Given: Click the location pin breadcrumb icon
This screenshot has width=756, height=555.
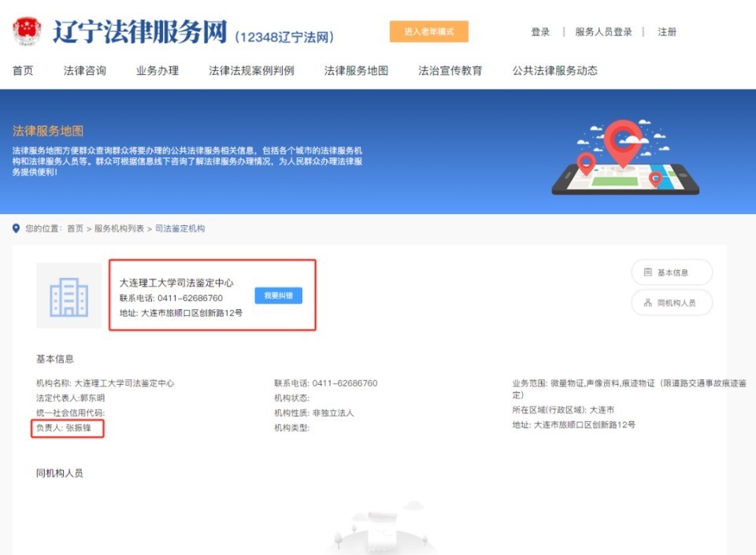Looking at the screenshot, I should point(16,228).
